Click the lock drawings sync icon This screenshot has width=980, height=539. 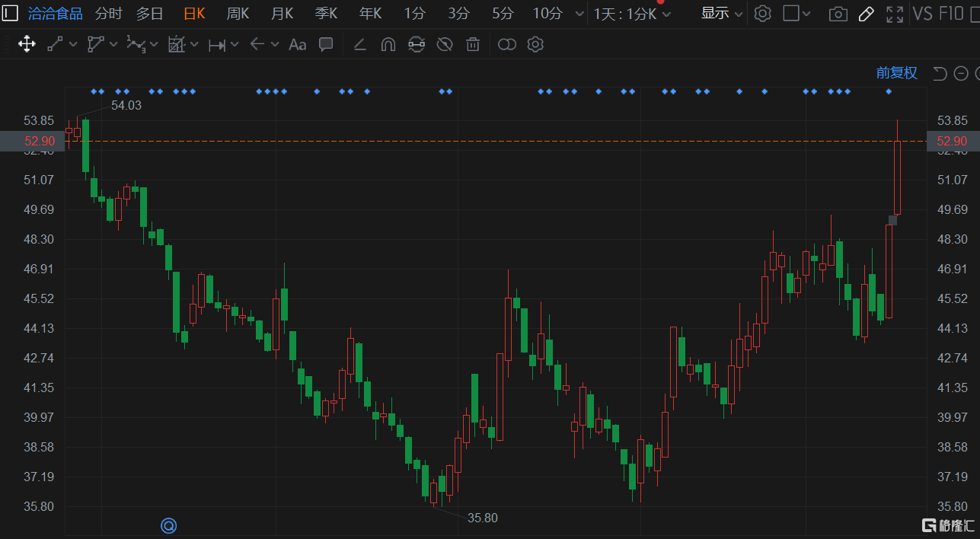point(417,45)
